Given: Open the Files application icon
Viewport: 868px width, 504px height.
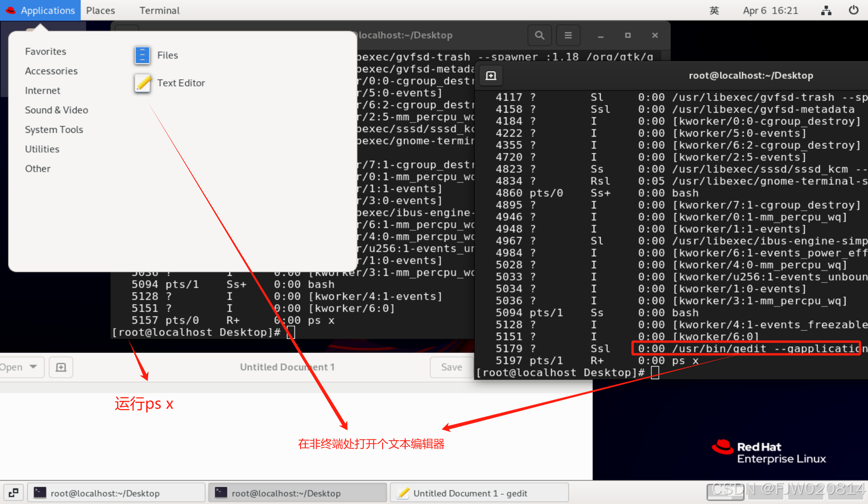Looking at the screenshot, I should (x=142, y=55).
